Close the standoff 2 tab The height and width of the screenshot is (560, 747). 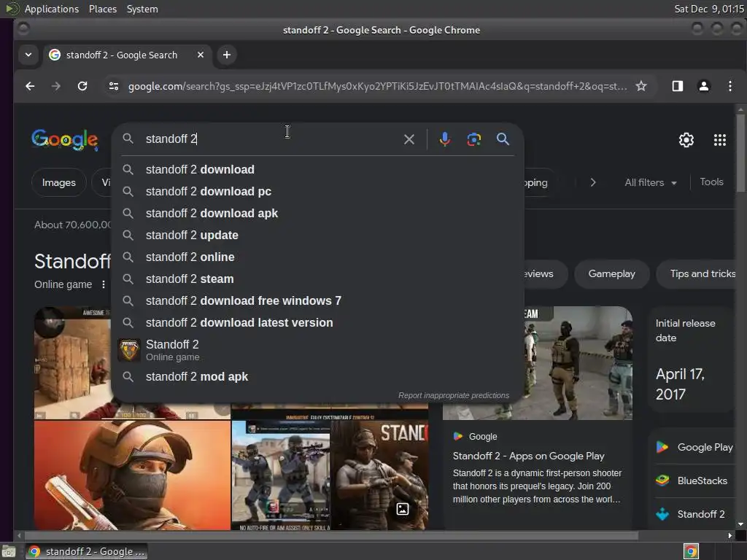point(201,55)
